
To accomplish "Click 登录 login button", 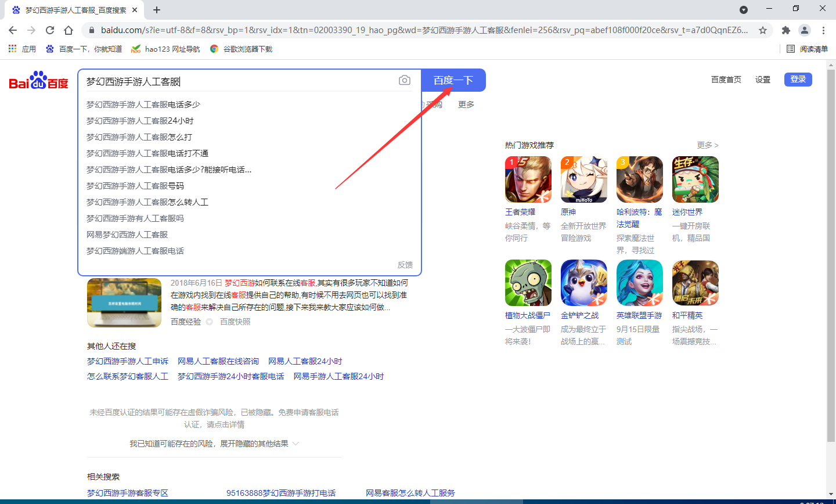I will (x=798, y=80).
